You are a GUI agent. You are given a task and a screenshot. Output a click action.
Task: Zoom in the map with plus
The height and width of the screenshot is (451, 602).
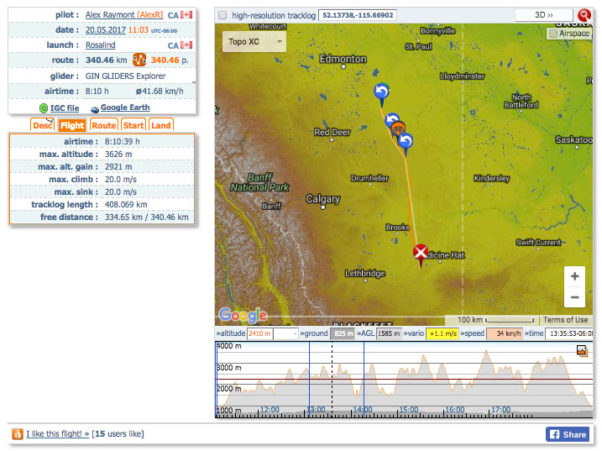coord(575,276)
